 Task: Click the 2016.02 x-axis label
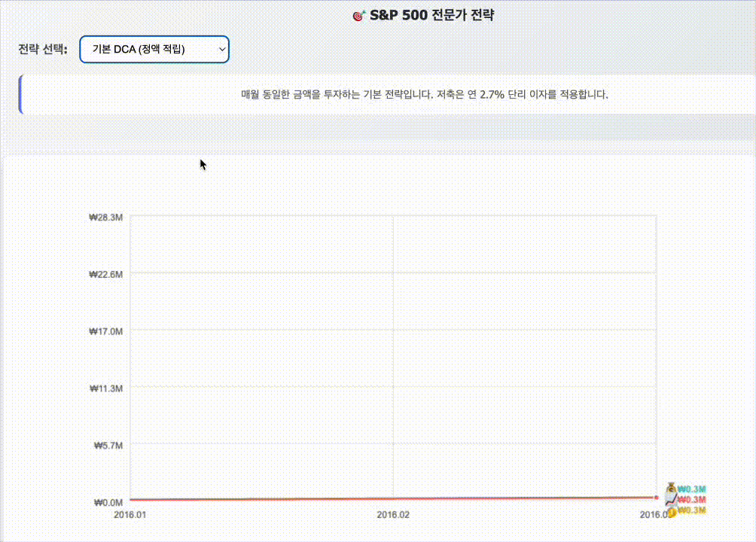tap(393, 515)
